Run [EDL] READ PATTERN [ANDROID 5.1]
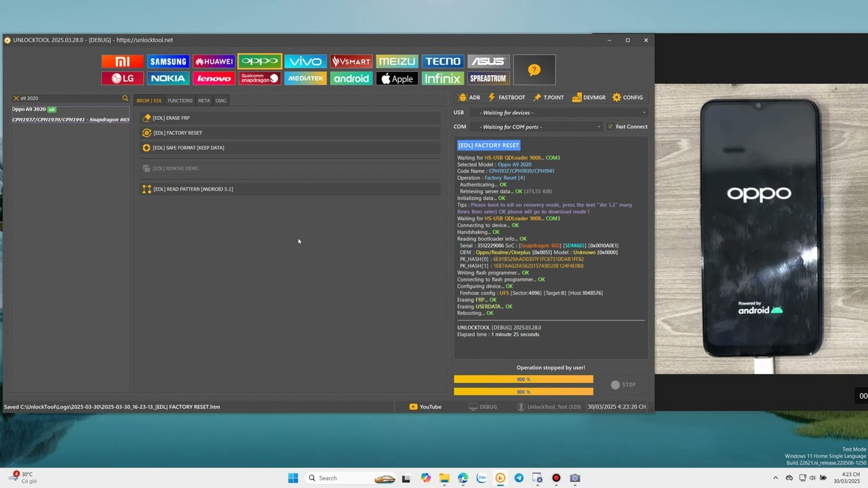The width and height of the screenshot is (868, 488). [x=291, y=189]
